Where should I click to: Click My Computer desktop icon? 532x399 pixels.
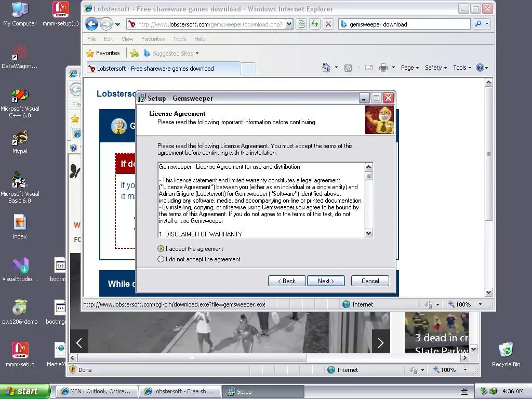pos(20,14)
